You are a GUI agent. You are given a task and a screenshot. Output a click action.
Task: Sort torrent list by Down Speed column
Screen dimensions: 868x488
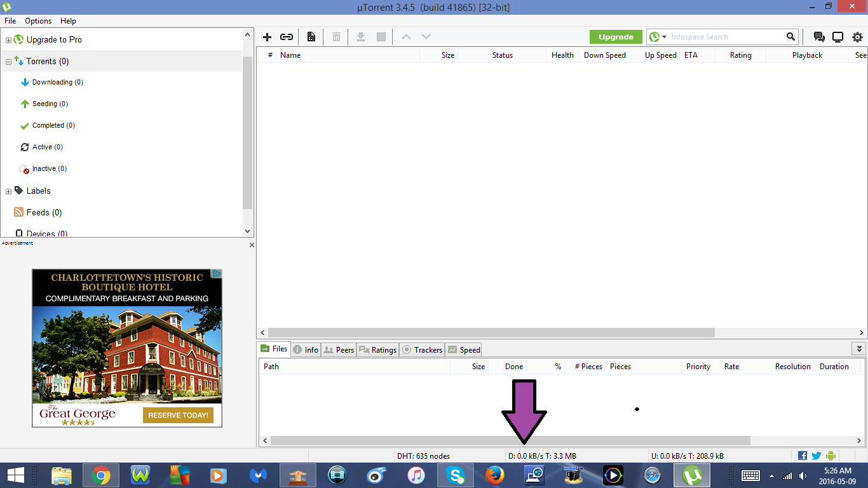tap(605, 55)
